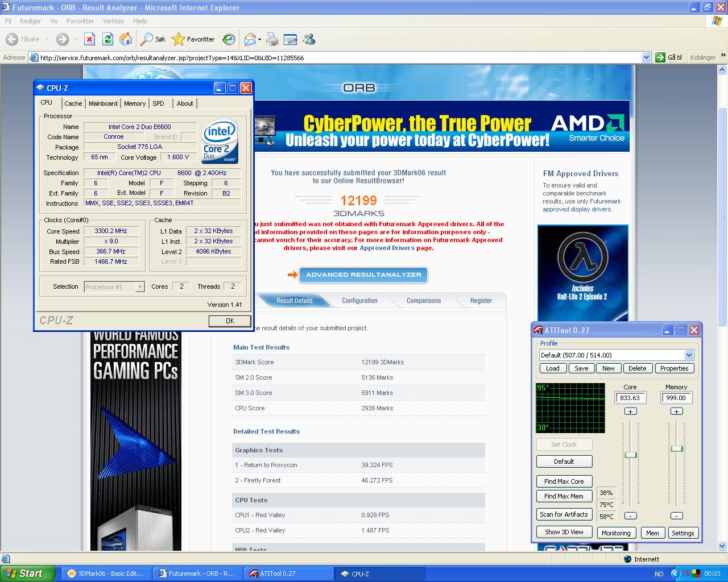Open ATITool Settings button

[682, 533]
